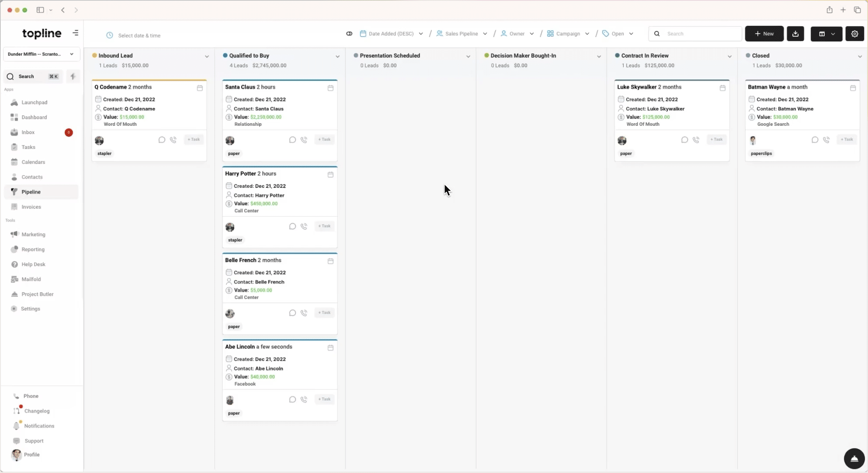
Task: Add a task to Harry Potter card
Action: pyautogui.click(x=324, y=226)
